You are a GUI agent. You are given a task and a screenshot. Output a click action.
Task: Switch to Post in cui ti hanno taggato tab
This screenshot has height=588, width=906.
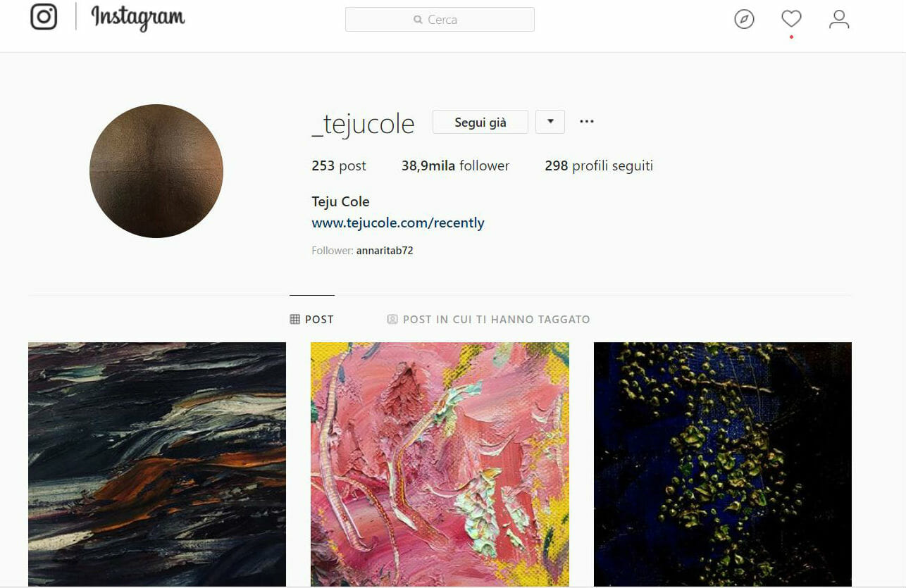click(x=489, y=319)
